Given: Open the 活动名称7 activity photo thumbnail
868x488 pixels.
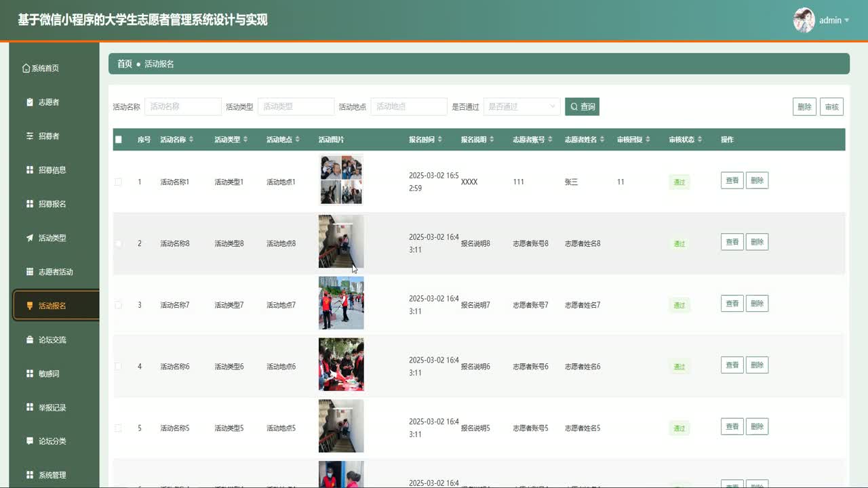Looking at the screenshot, I should [341, 303].
